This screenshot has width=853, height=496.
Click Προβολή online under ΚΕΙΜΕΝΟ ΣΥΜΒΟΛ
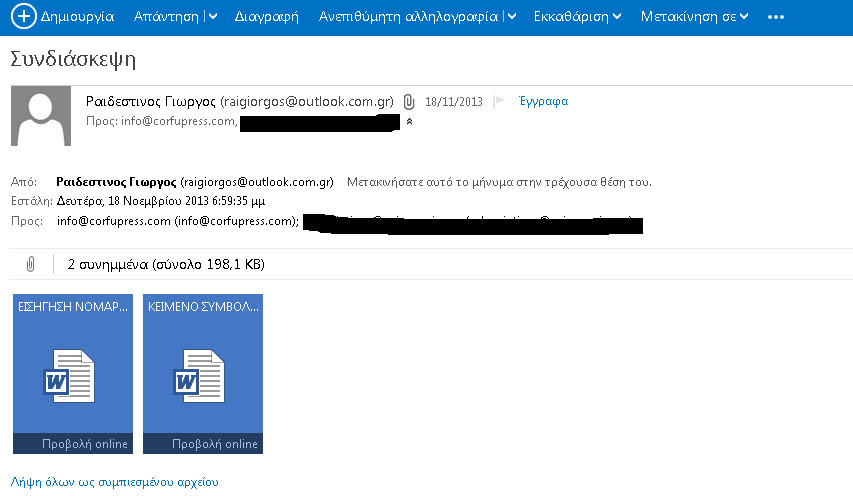click(x=214, y=443)
